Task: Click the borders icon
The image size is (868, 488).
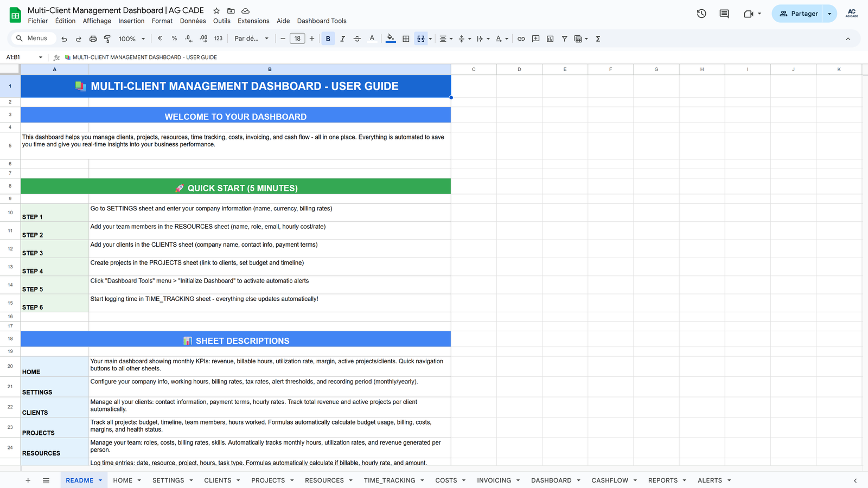Action: [x=406, y=38]
